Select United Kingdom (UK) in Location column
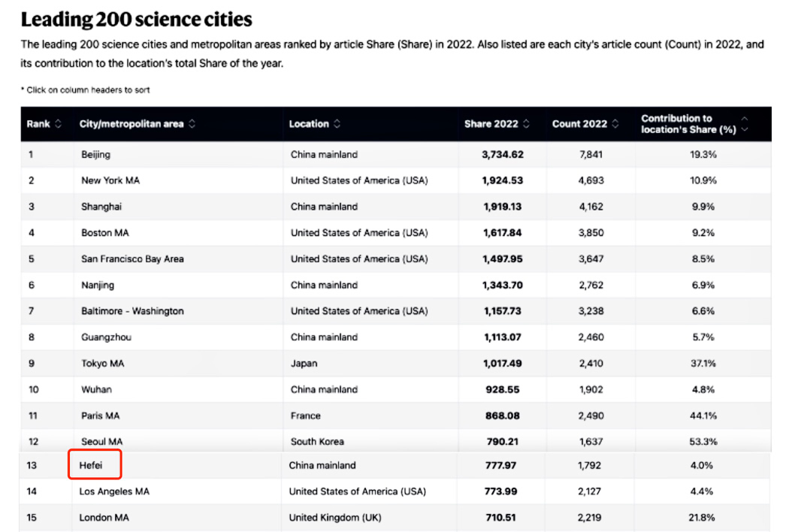Viewport: 789px width, 532px height. [x=335, y=518]
